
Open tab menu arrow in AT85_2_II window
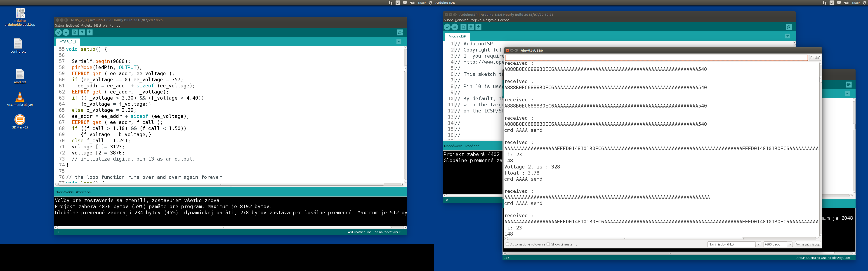(399, 42)
